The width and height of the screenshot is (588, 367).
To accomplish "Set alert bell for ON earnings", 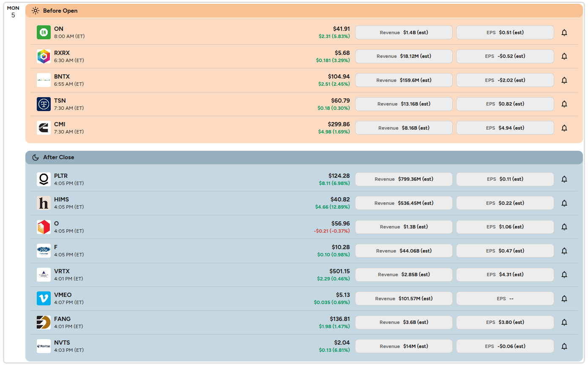I will click(564, 33).
